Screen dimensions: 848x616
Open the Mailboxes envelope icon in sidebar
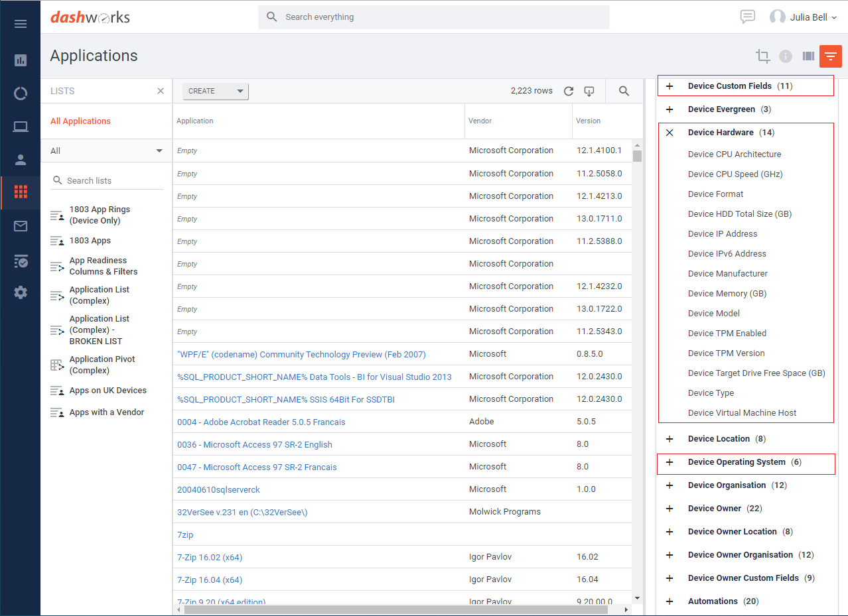pyautogui.click(x=21, y=226)
